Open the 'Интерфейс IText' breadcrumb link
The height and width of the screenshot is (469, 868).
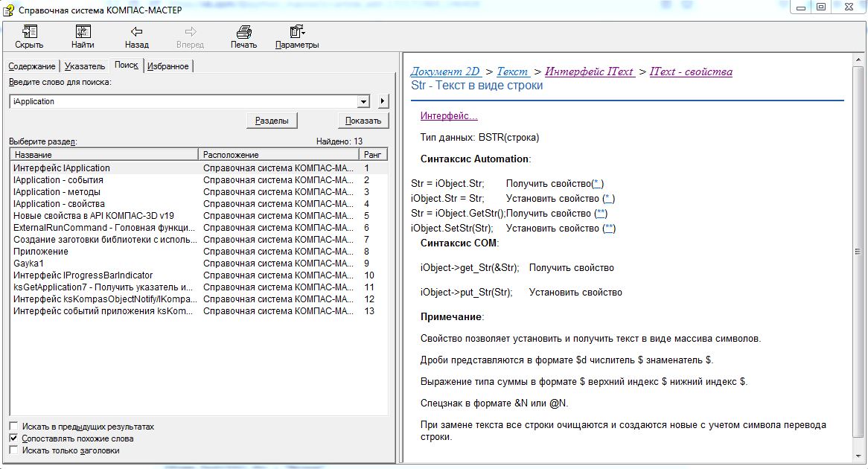[x=590, y=71]
